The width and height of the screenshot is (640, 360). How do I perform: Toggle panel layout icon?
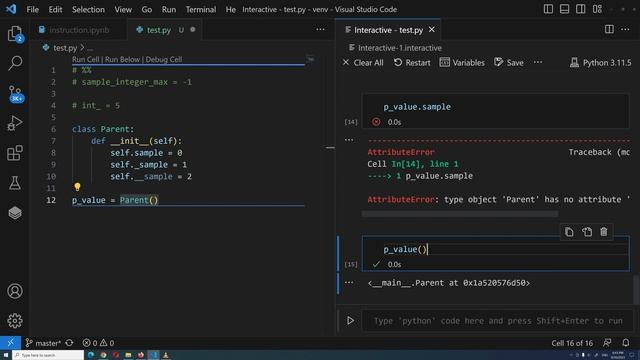click(x=564, y=9)
